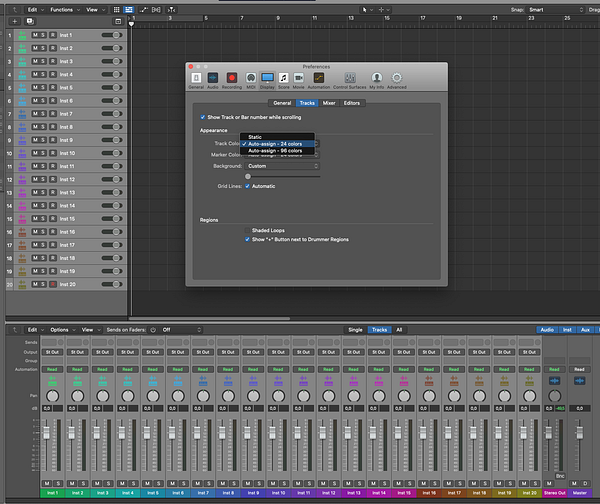Open the My Info preferences pane

tap(376, 79)
